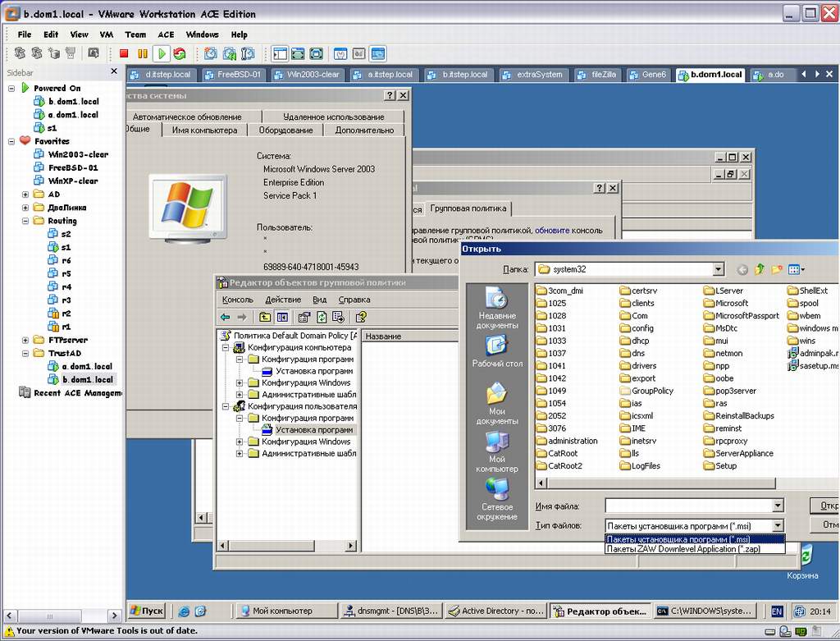Screen dimensions: 840x641
Task: Click the GPO editor help toolbar icon
Action: click(x=361, y=317)
